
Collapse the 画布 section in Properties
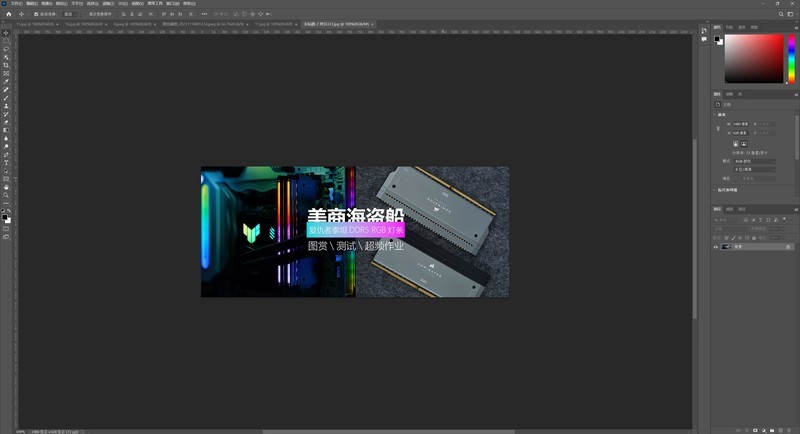click(x=714, y=114)
